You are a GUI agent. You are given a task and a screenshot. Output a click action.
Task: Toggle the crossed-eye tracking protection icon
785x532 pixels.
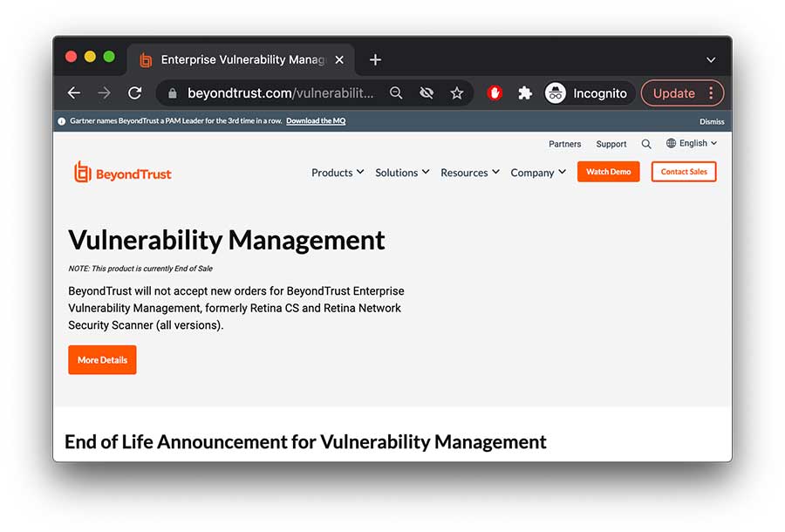pyautogui.click(x=427, y=93)
